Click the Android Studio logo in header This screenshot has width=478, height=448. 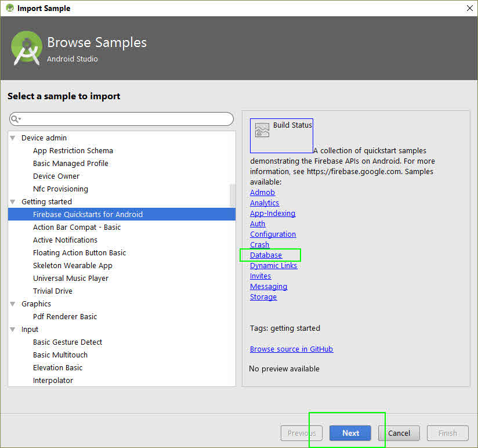27,48
